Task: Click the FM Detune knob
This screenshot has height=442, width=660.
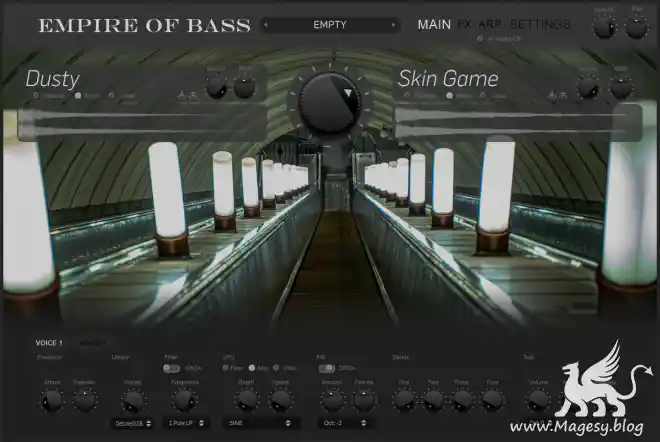Action: [364, 400]
